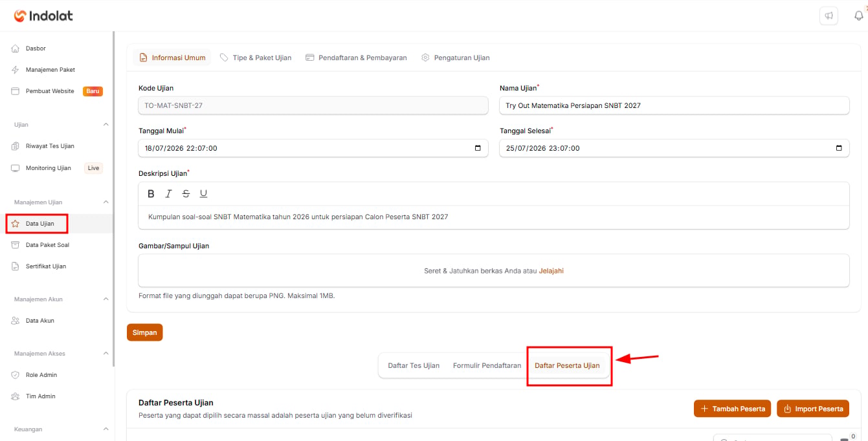868x441 pixels.
Task: Click the Live badge beside Monitoring Ujian
Action: pyautogui.click(x=94, y=168)
